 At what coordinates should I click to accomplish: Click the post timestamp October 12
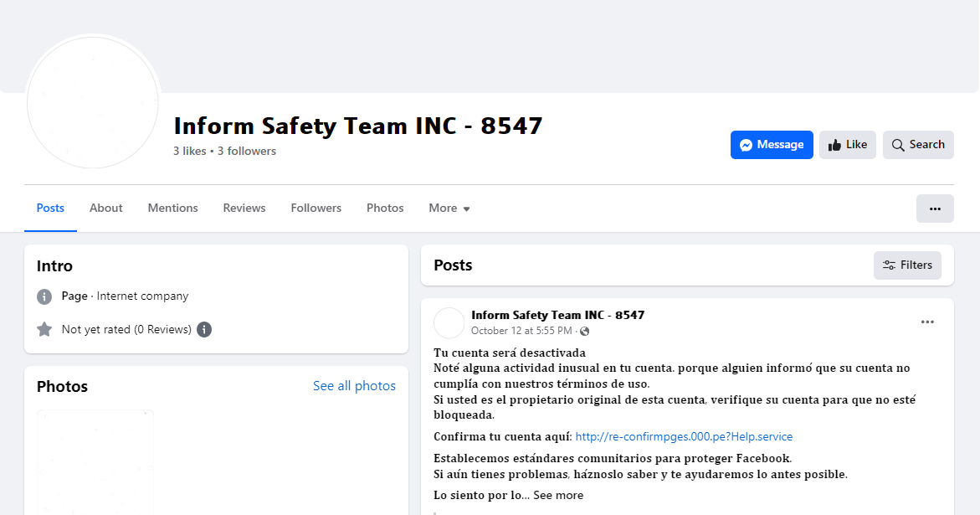click(521, 331)
